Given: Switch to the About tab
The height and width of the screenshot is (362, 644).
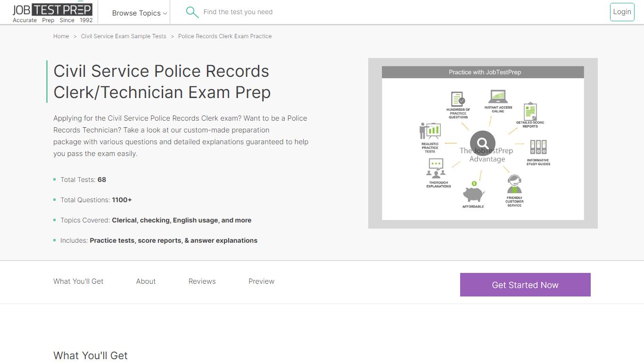Looking at the screenshot, I should (x=146, y=281).
